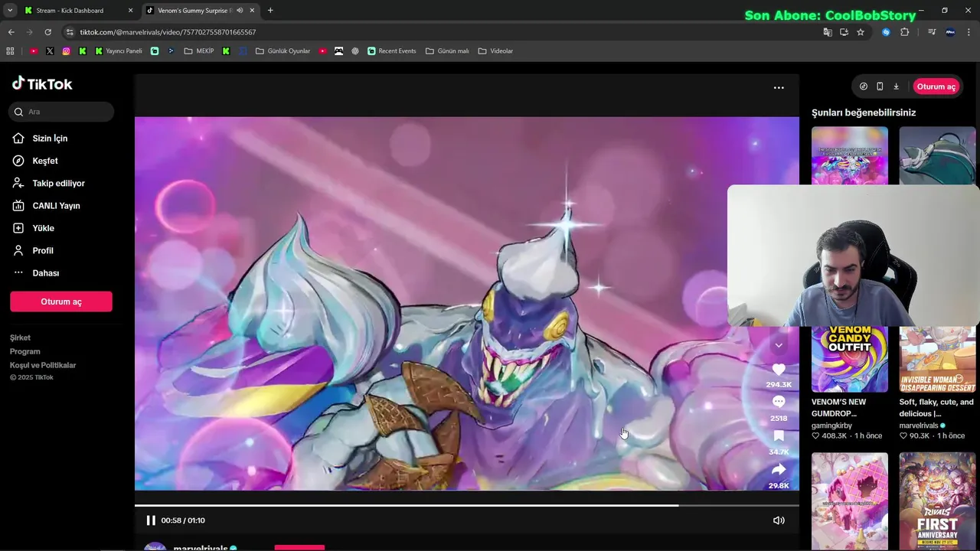The width and height of the screenshot is (980, 551).
Task: Mute the video with speaker icon
Action: 779,520
